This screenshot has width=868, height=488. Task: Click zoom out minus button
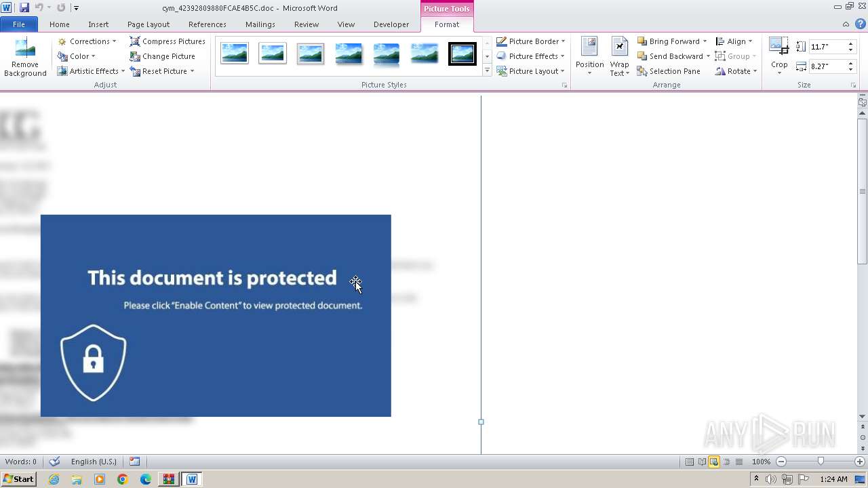781,462
